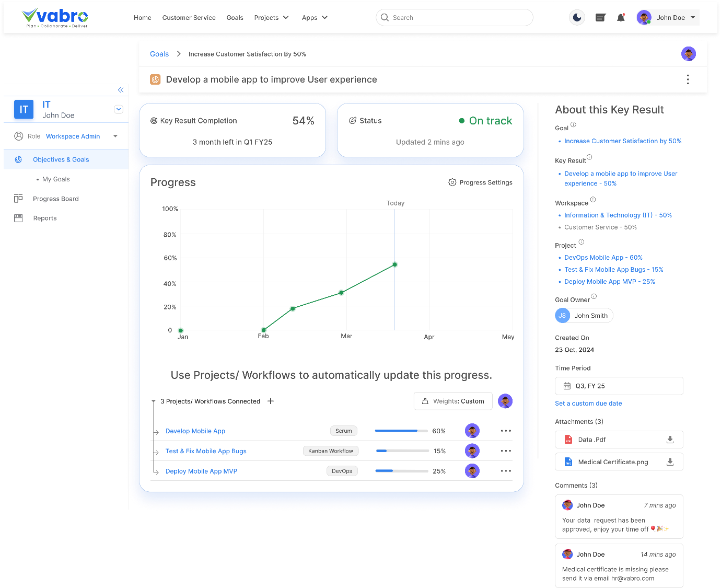Click the info icon next to Goal Owner
Viewport: 721px width, 588px height.
click(x=594, y=296)
